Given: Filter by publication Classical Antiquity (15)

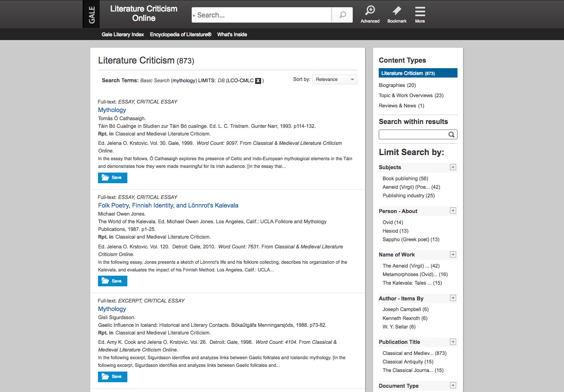Looking at the screenshot, I should (x=408, y=362).
